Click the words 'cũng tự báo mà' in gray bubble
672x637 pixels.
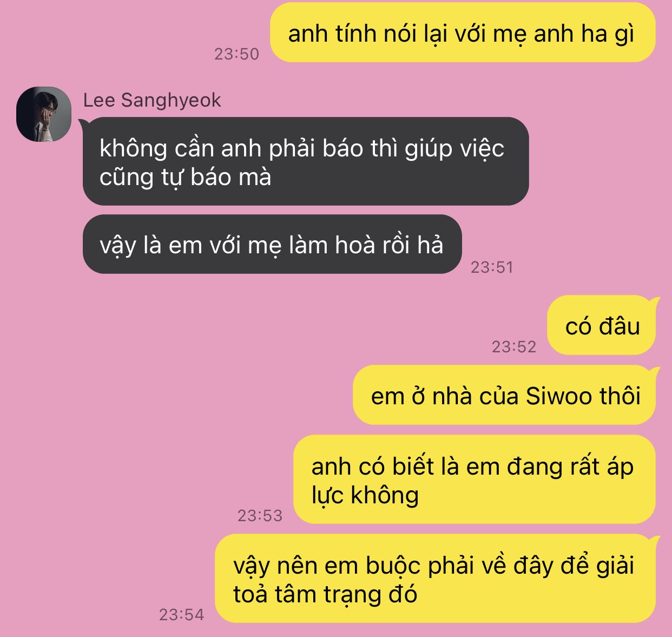tap(185, 178)
